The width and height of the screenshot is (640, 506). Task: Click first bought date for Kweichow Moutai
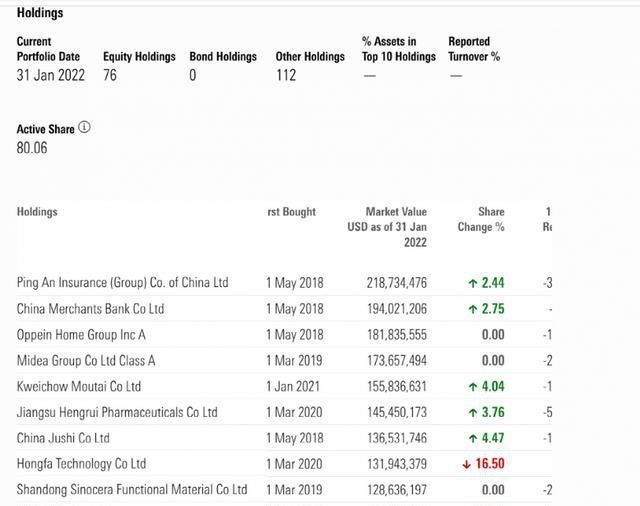[x=293, y=386]
